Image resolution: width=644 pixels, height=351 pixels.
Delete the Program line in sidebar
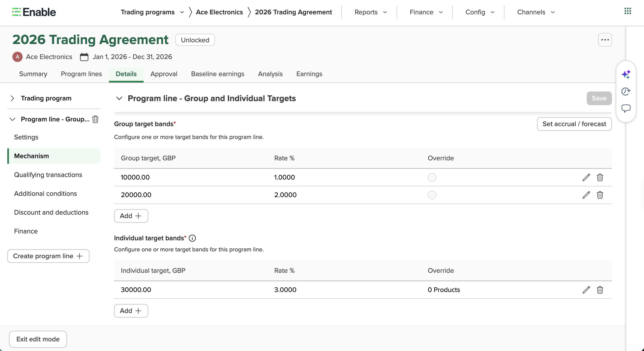(95, 119)
